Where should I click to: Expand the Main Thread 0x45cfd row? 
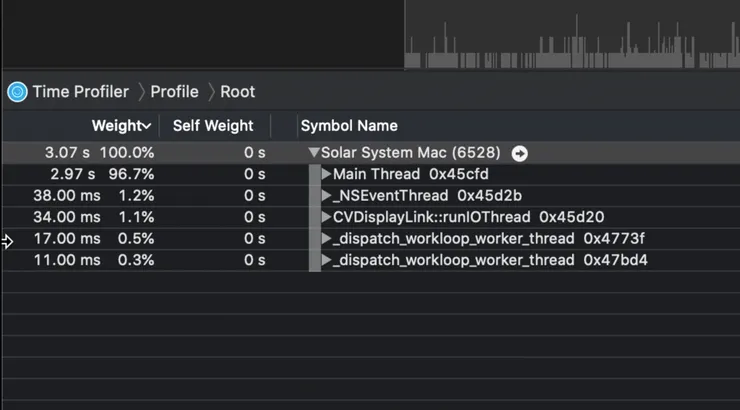[326, 175]
